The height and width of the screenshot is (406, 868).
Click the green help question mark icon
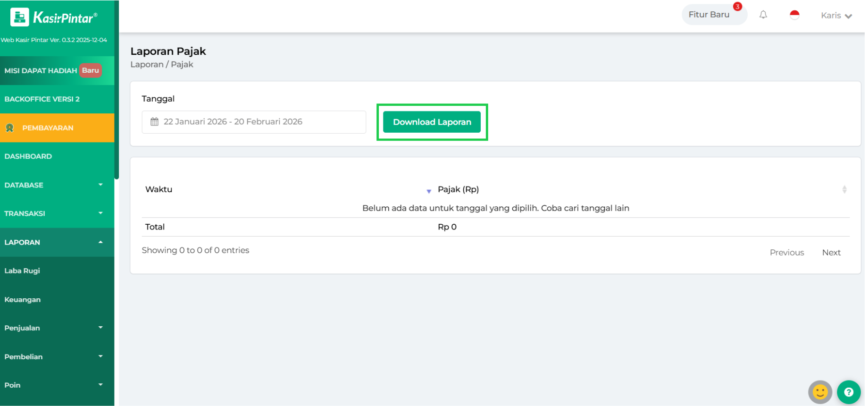(849, 392)
